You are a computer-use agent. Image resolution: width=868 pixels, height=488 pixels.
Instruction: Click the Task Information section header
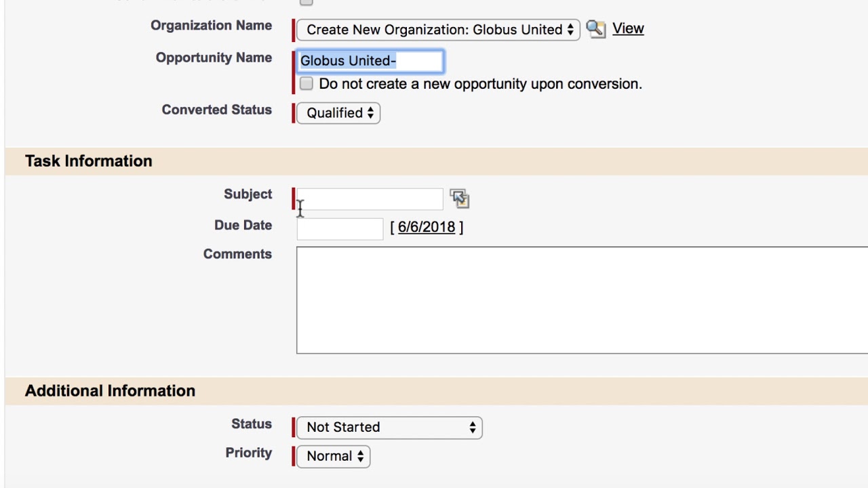(x=89, y=161)
